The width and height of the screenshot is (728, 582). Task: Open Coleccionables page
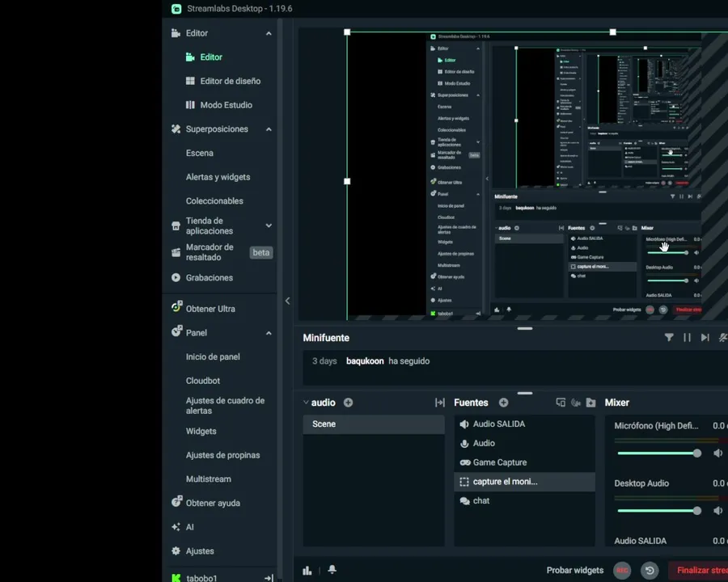coord(214,201)
